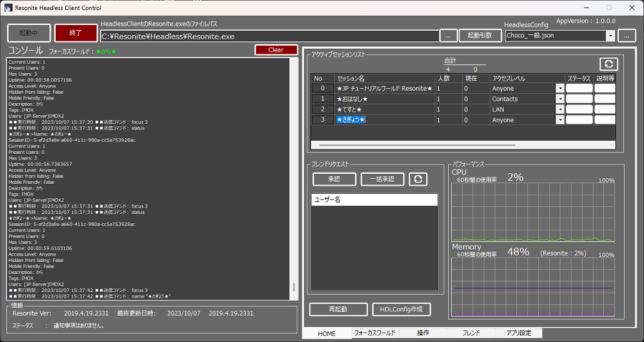
Task: Expand access level dropdown for ★てすと★
Action: tap(560, 109)
